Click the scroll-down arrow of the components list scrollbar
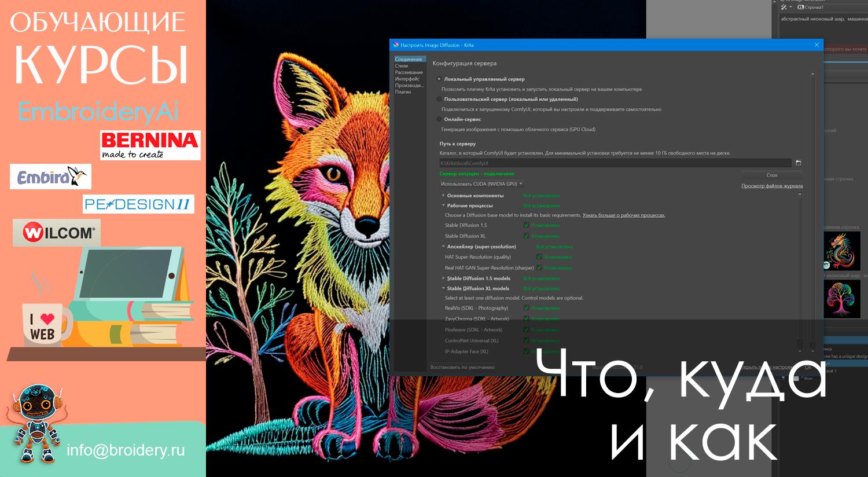Viewport: 868px width, 477px height. 800,351
